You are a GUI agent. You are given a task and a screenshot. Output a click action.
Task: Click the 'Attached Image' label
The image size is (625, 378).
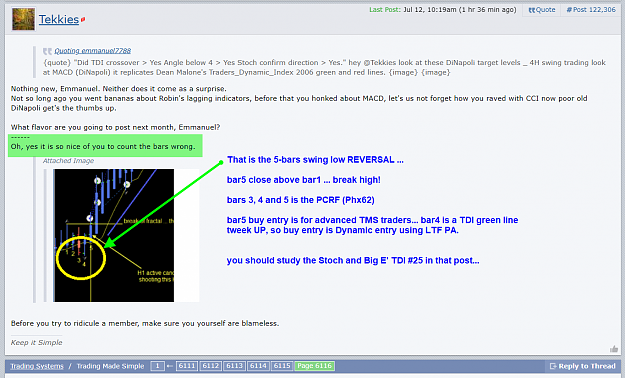[69, 161]
